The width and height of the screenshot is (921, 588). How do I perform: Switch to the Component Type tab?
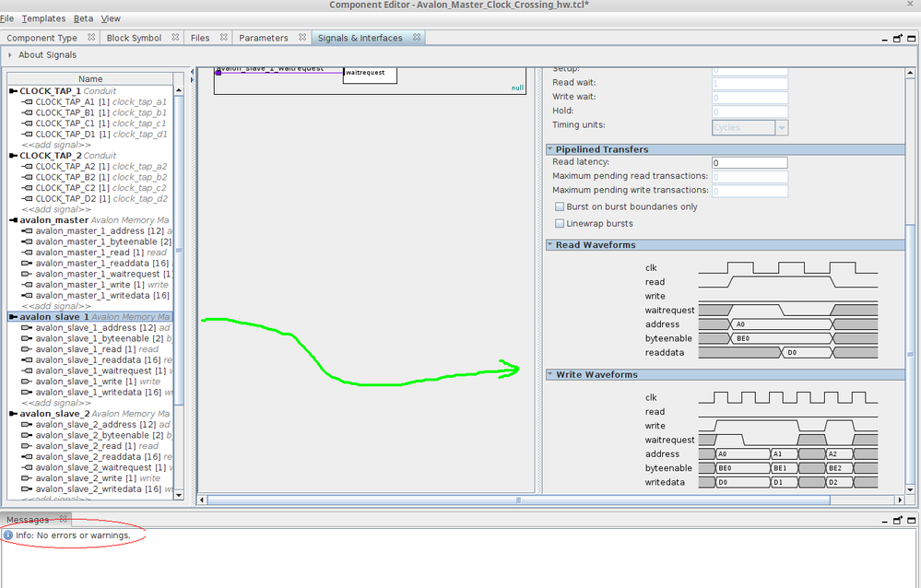(x=42, y=38)
